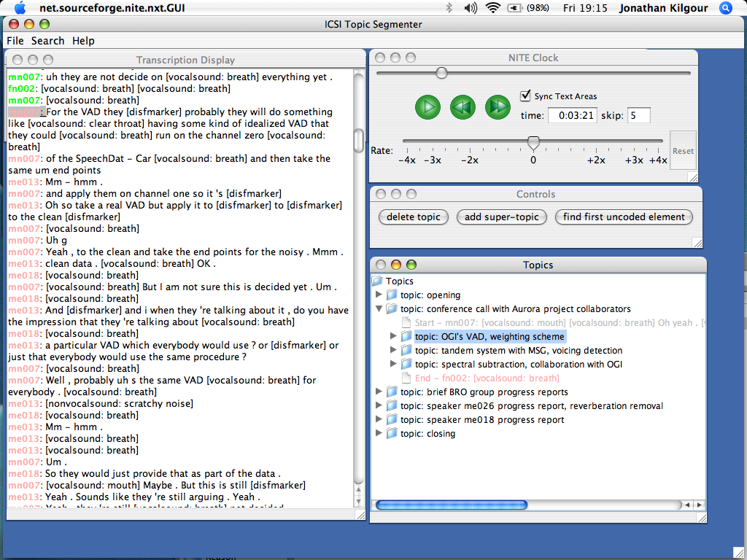Open the Help menu
This screenshot has width=747, height=560.
83,41
